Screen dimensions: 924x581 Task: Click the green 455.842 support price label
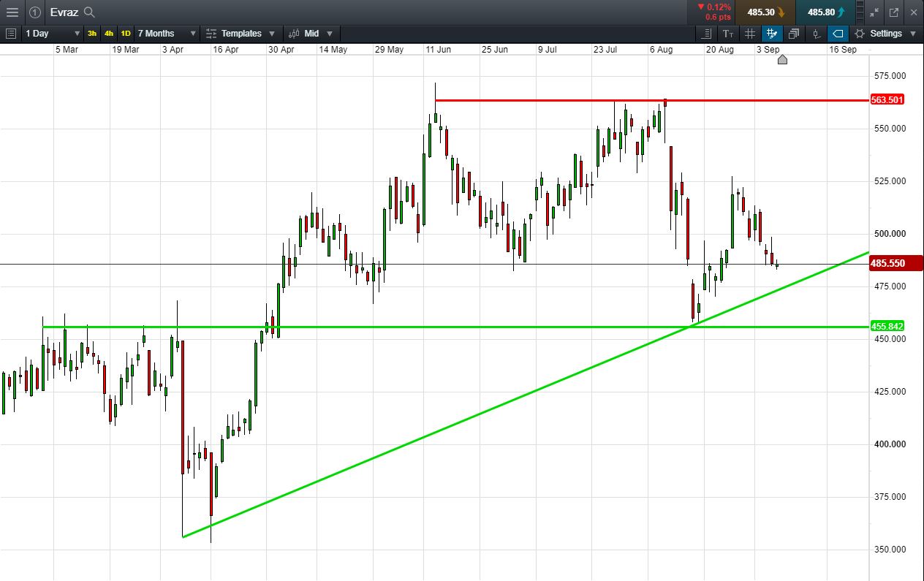pos(887,327)
